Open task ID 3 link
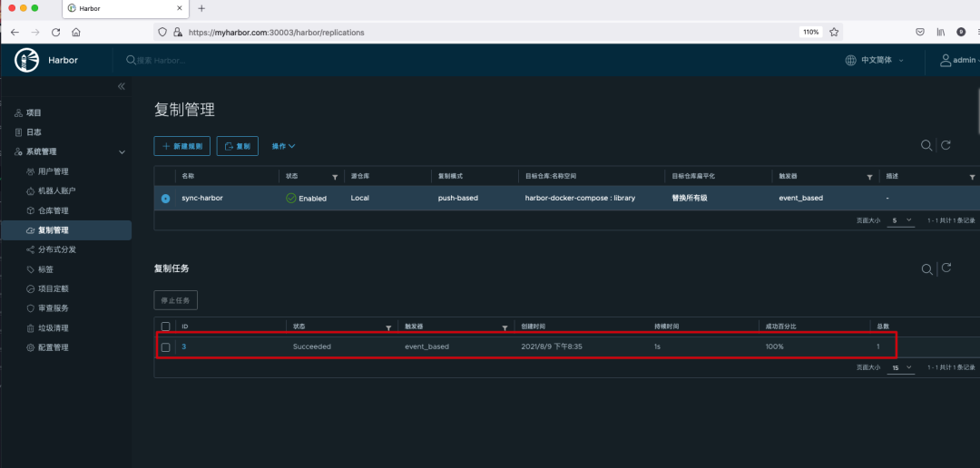 (183, 346)
